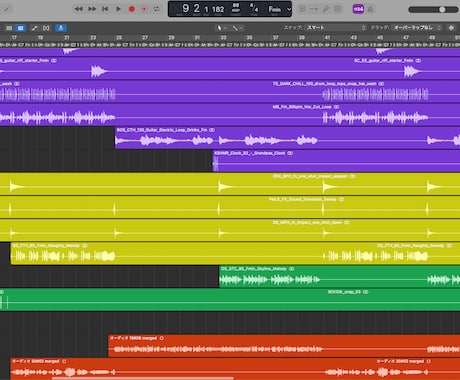Click bar 41 in the ruler
The image size is (460, 380).
coord(327,37)
